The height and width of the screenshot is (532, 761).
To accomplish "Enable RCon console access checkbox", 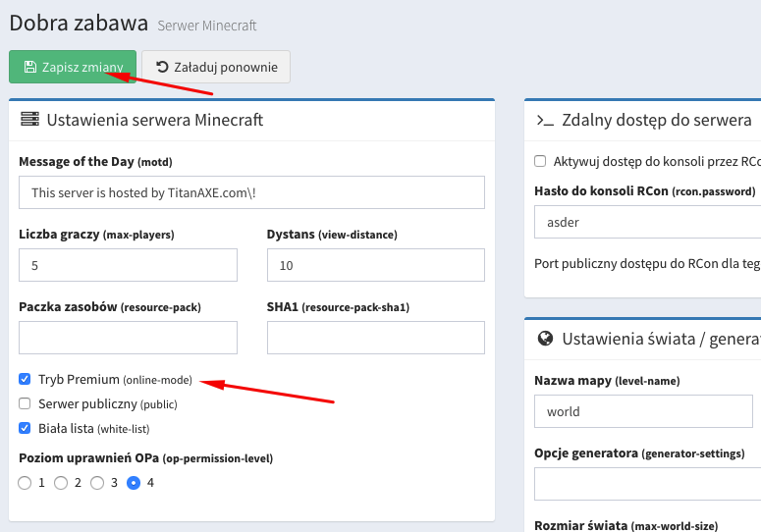I will 540,161.
